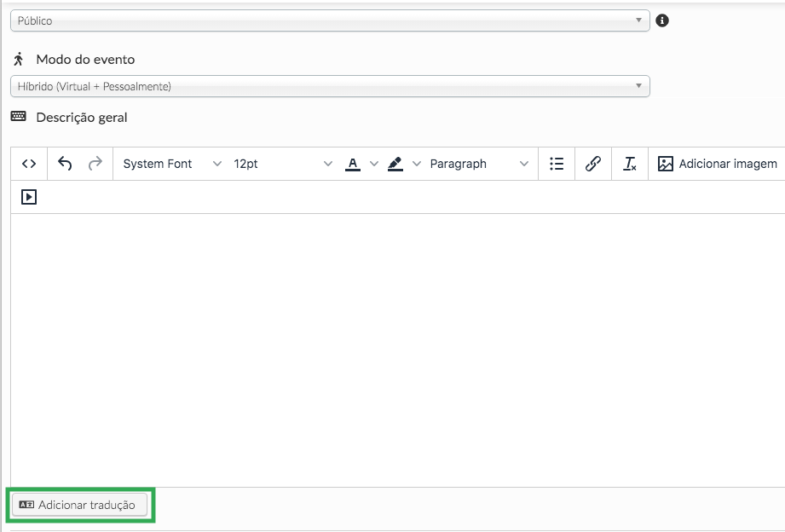Undo the last edit in editor

tap(65, 164)
